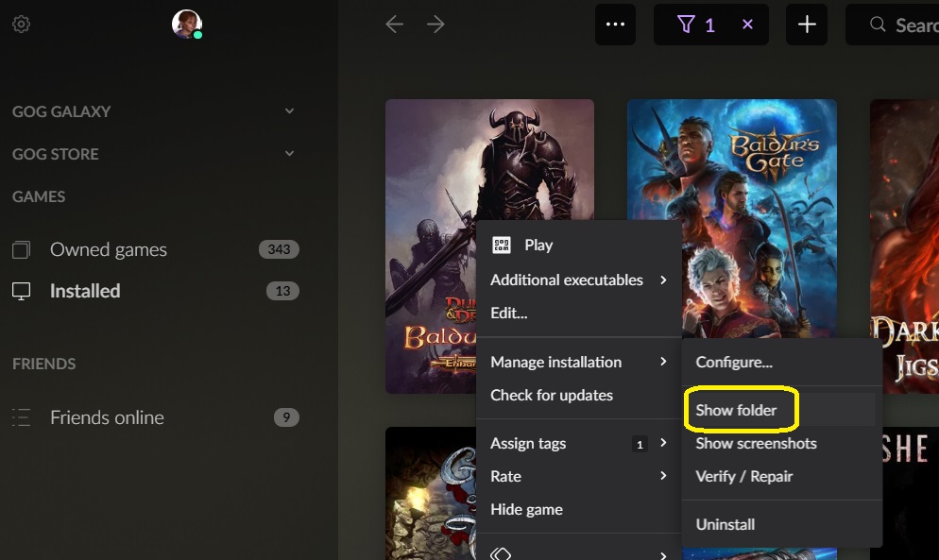The image size is (939, 560).
Task: Click the Assign tags count badge 1
Action: pyautogui.click(x=640, y=445)
